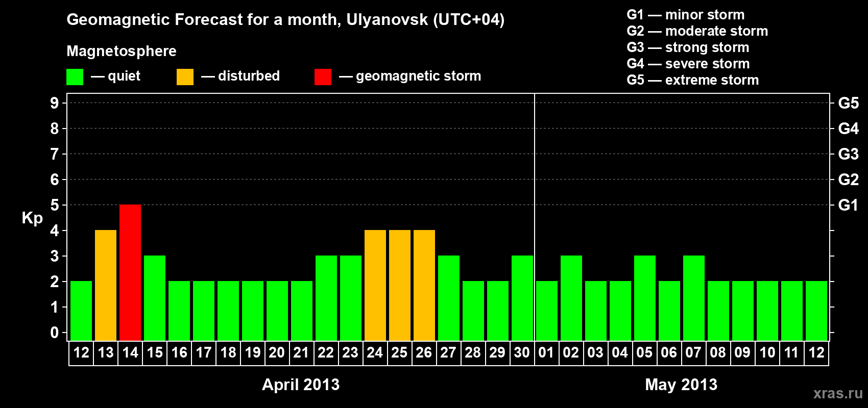This screenshot has height=408, width=868.
Task: Click the date label 10 on the axis
Action: [767, 352]
